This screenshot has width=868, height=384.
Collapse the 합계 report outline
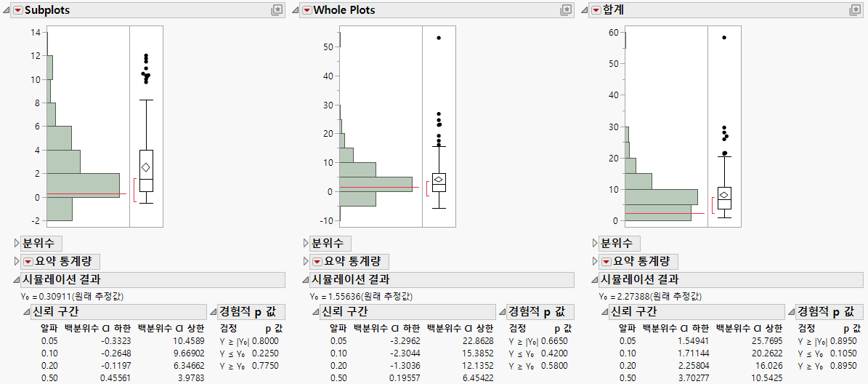click(585, 10)
